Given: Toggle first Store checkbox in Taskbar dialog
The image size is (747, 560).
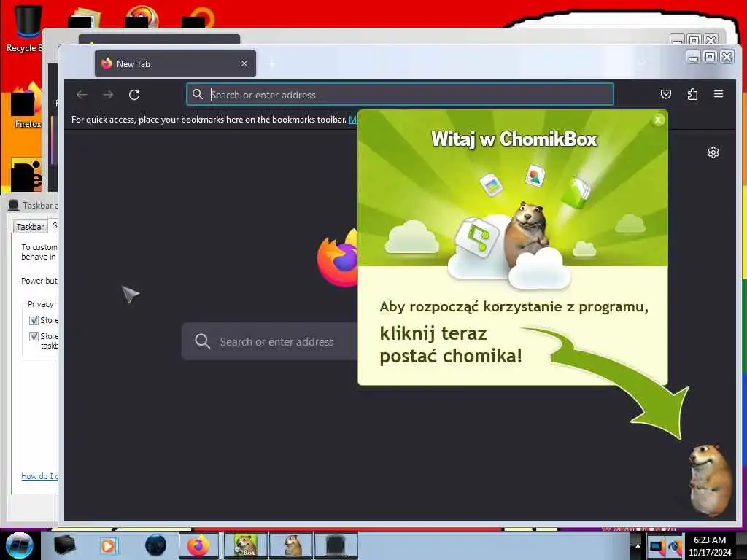Looking at the screenshot, I should click(x=34, y=320).
